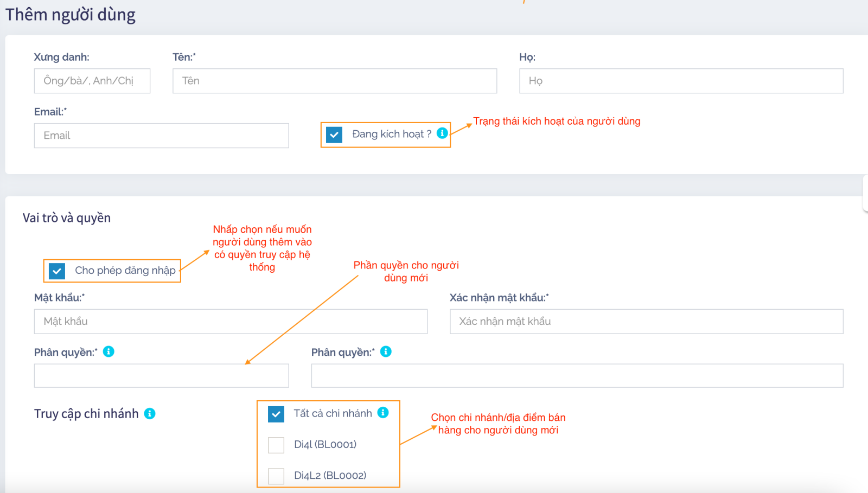Focus the Xưng danh title field
The image size is (868, 493).
tap(92, 81)
